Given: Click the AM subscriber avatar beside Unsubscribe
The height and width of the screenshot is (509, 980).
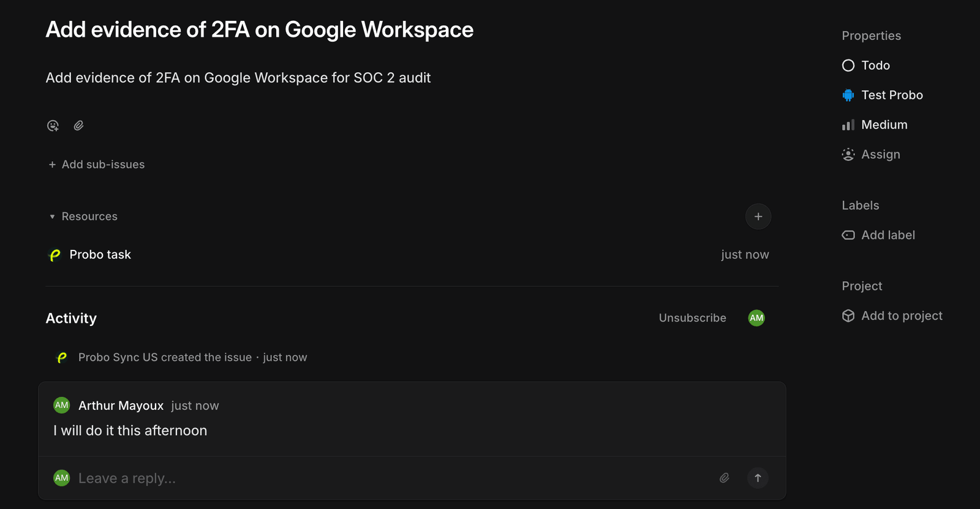Looking at the screenshot, I should [756, 318].
